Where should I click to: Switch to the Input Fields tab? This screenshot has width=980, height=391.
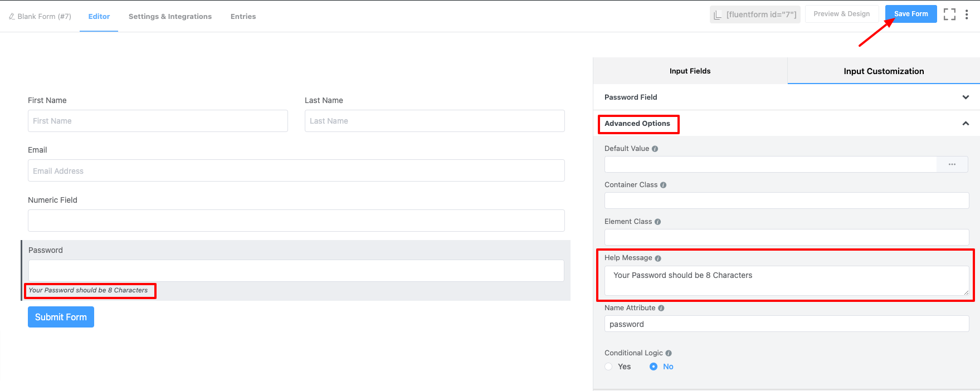point(690,71)
